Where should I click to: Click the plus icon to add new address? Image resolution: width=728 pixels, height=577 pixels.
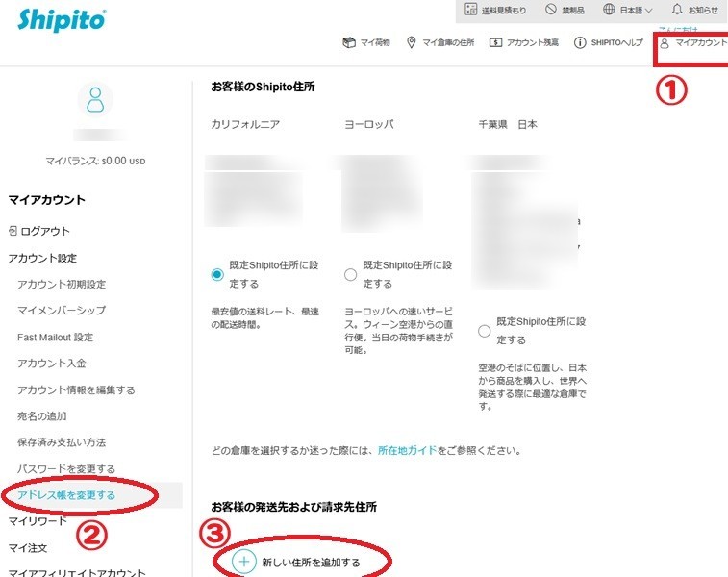pos(245,561)
